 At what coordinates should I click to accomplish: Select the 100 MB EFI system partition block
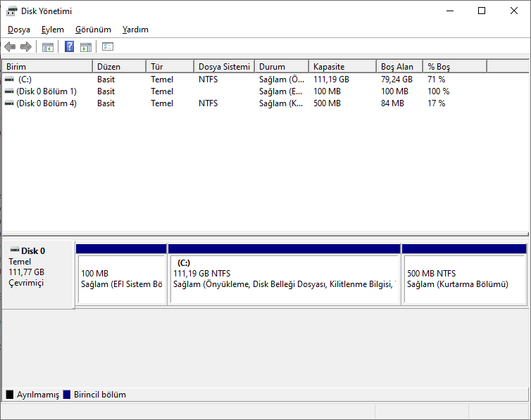click(121, 279)
